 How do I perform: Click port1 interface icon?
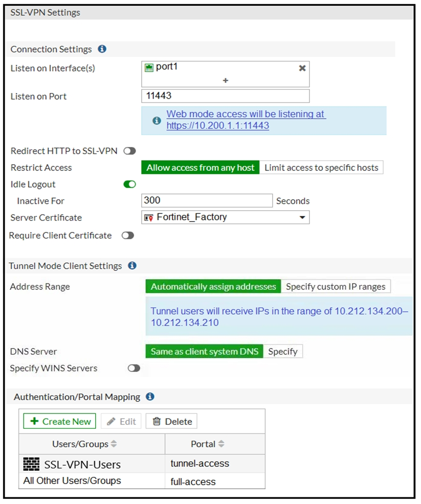coord(149,68)
